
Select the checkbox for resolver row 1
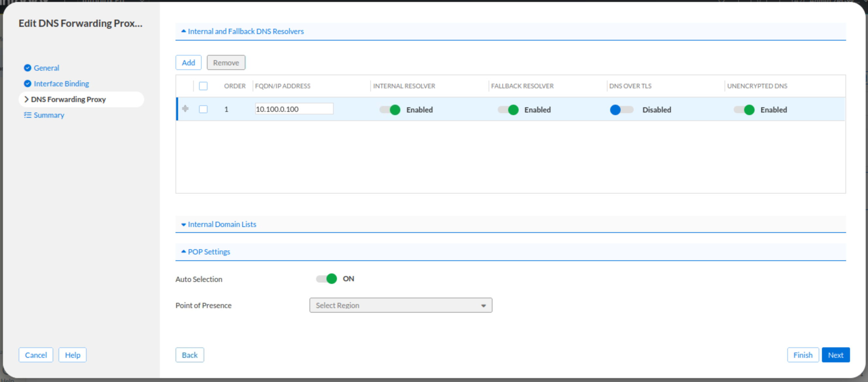point(203,109)
